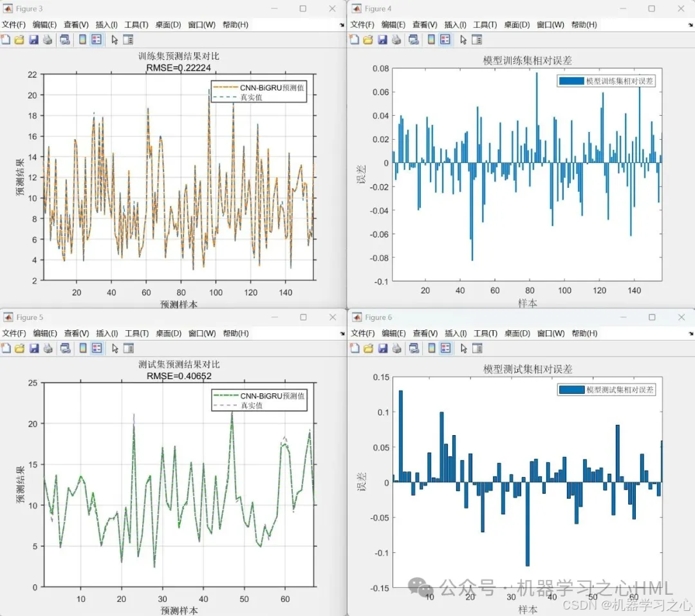Open 插入(I) menu in Figure 4

(x=455, y=25)
